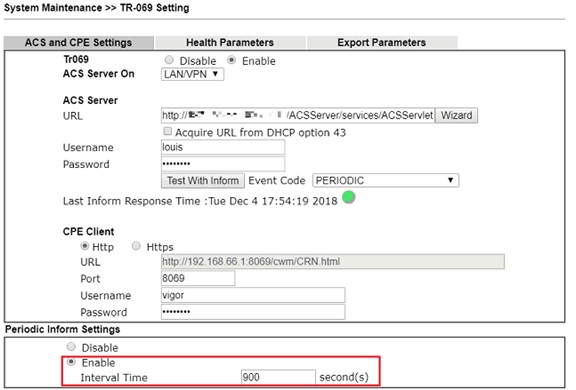Select Tr069 Disable radio button
This screenshot has height=390, width=576.
click(x=169, y=60)
